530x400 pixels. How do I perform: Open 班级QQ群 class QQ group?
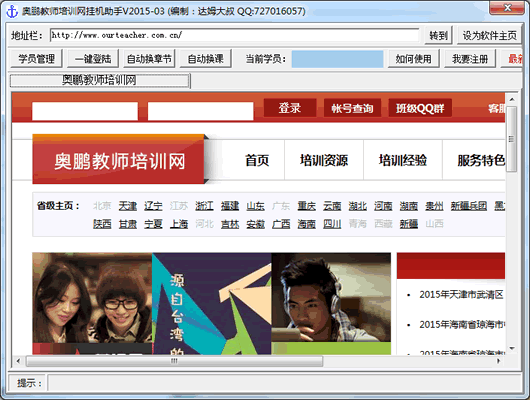point(420,108)
